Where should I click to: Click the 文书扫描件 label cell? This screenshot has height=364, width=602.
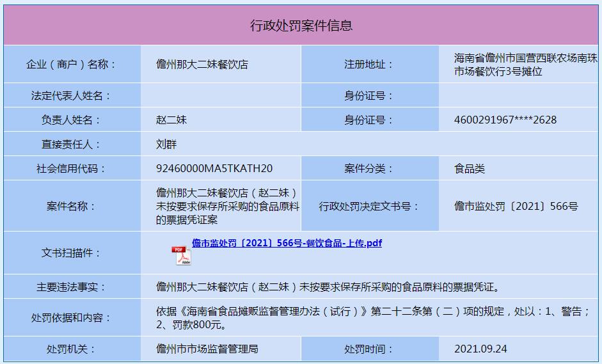tap(72, 253)
